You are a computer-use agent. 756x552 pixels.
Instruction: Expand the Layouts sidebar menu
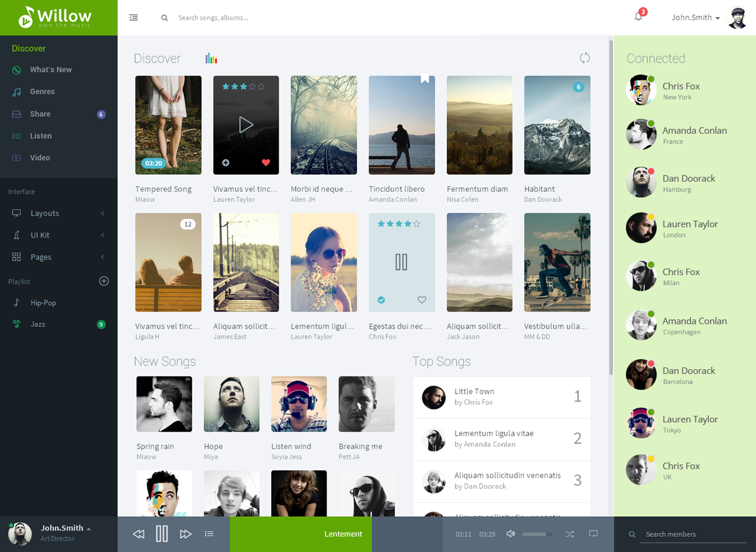[59, 213]
